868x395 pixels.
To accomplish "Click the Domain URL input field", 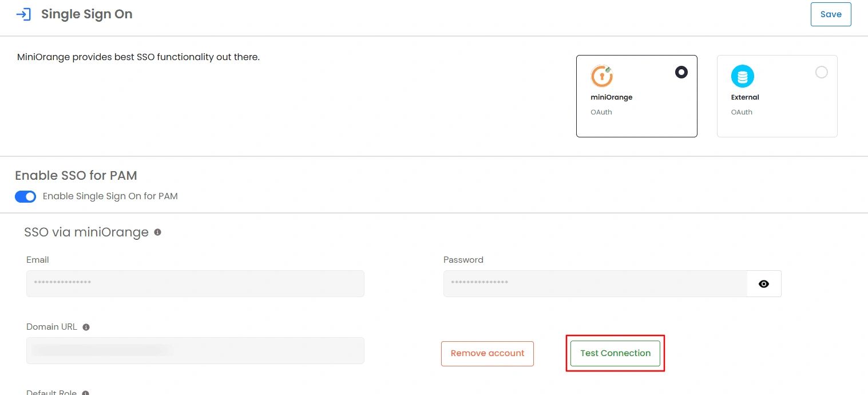I will click(195, 350).
